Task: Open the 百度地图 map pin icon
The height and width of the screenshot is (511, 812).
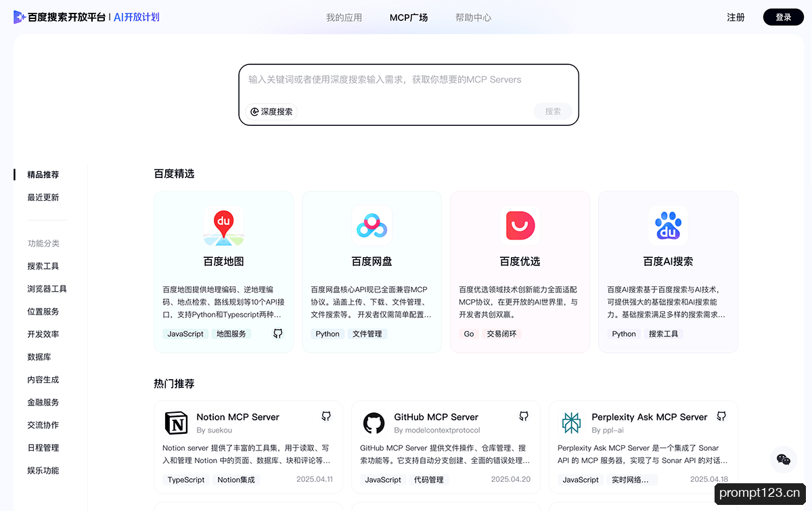Action: tap(223, 227)
